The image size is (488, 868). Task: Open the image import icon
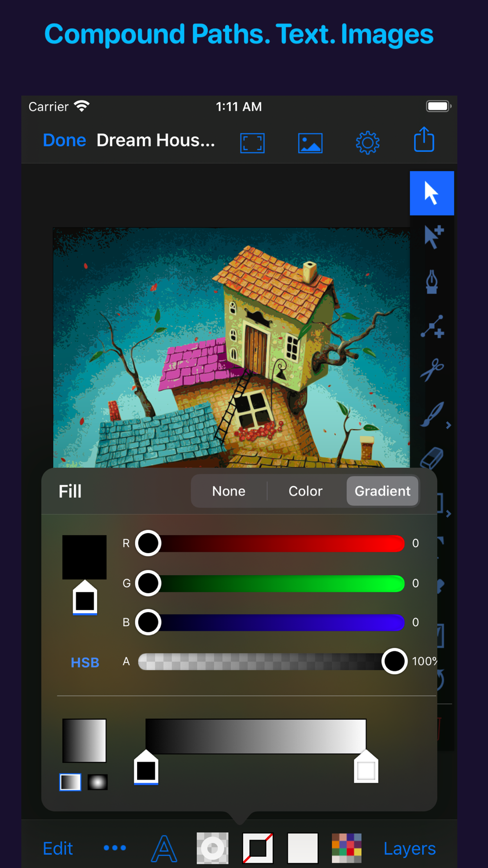[310, 143]
